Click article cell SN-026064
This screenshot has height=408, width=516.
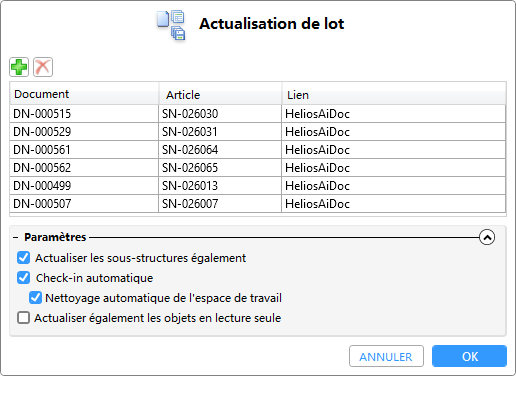220,150
